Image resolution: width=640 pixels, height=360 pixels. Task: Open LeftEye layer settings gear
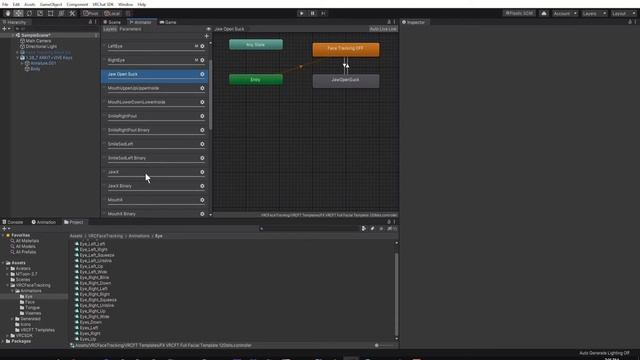point(202,46)
